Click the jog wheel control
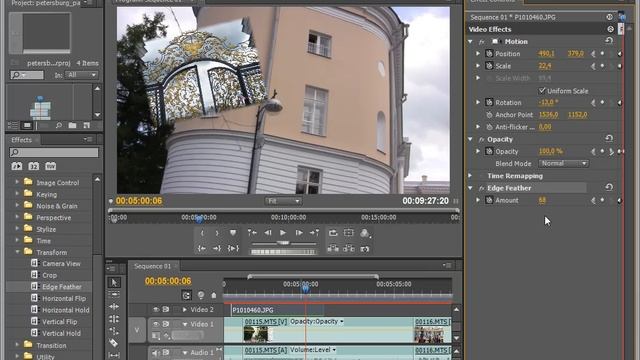 283,252
